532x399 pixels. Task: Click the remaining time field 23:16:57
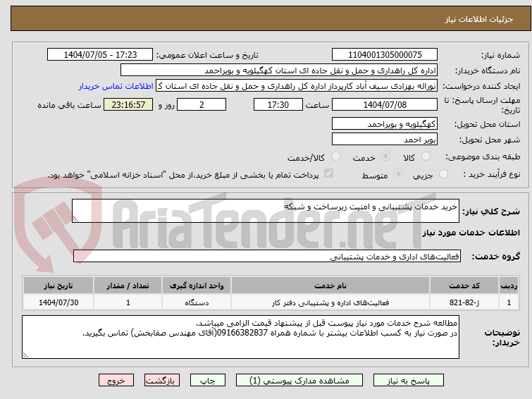[128, 104]
